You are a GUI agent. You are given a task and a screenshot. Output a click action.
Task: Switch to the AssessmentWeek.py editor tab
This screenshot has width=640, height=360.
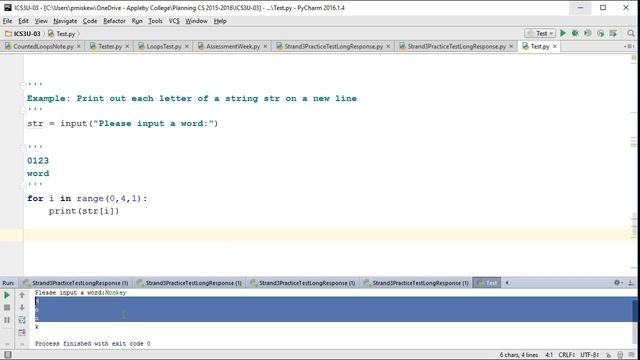click(233, 46)
